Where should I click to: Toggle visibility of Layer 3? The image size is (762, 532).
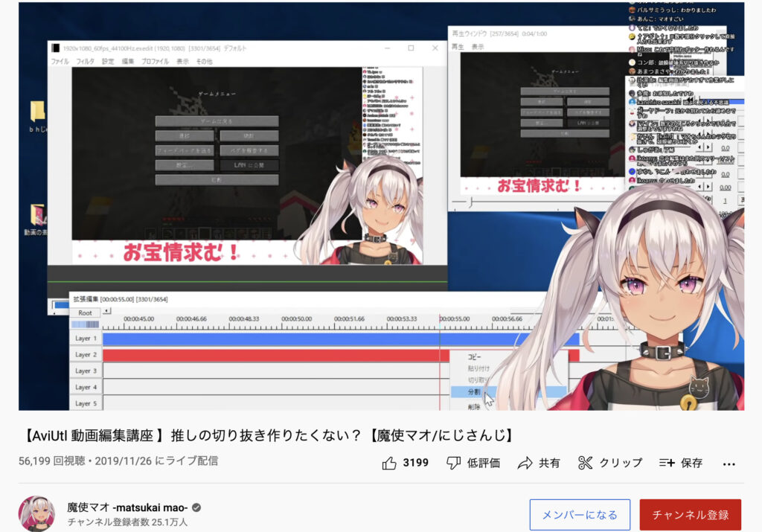[x=86, y=371]
